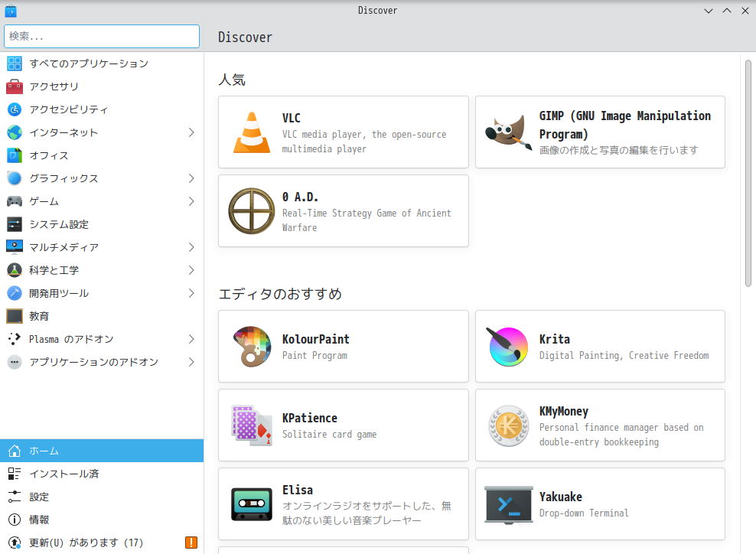The width and height of the screenshot is (756, 554).
Task: Click the オフィス document icon
Action: point(15,156)
